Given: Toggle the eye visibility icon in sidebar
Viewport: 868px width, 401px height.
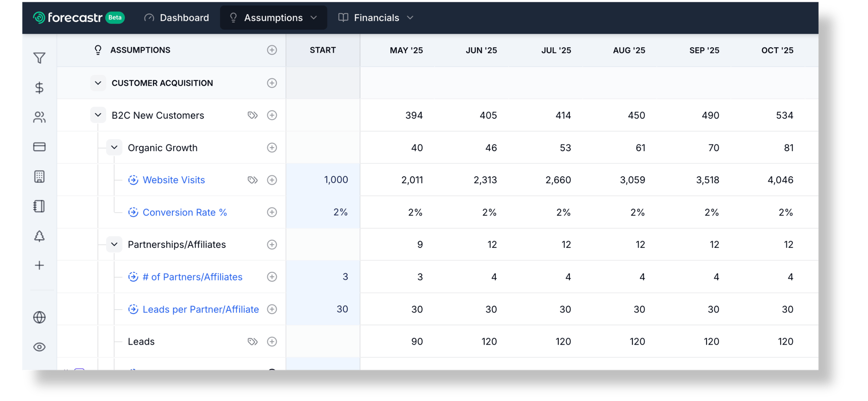Looking at the screenshot, I should (x=39, y=347).
